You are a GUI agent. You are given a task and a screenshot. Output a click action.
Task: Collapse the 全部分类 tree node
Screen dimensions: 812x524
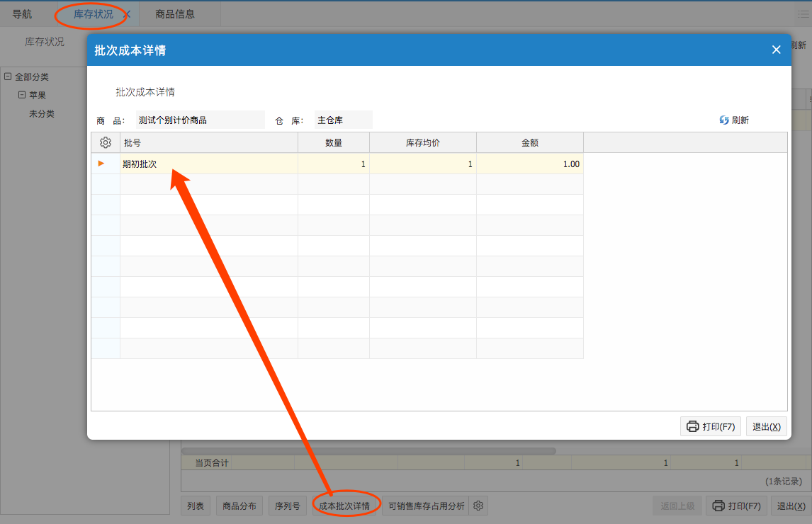pyautogui.click(x=8, y=76)
